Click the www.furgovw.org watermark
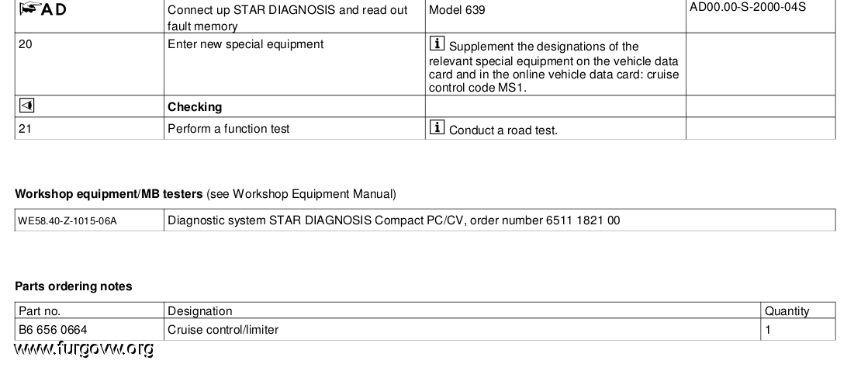The width and height of the screenshot is (868, 371). pos(84,348)
